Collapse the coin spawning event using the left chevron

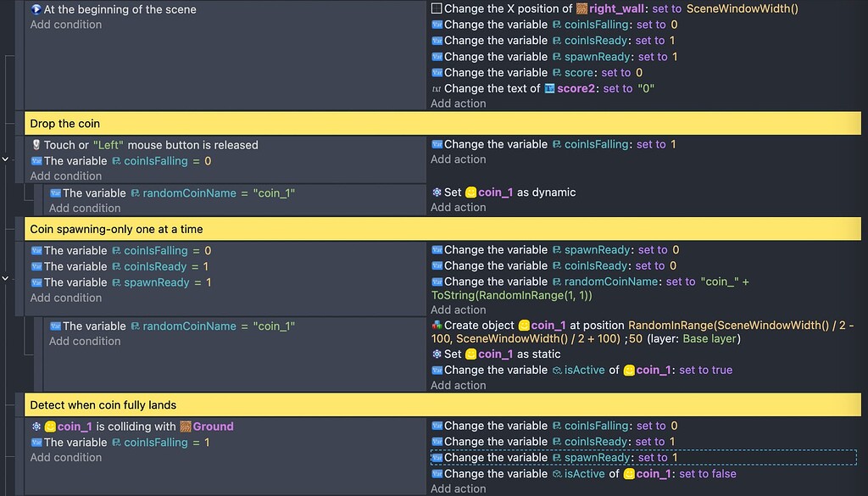tap(4, 279)
